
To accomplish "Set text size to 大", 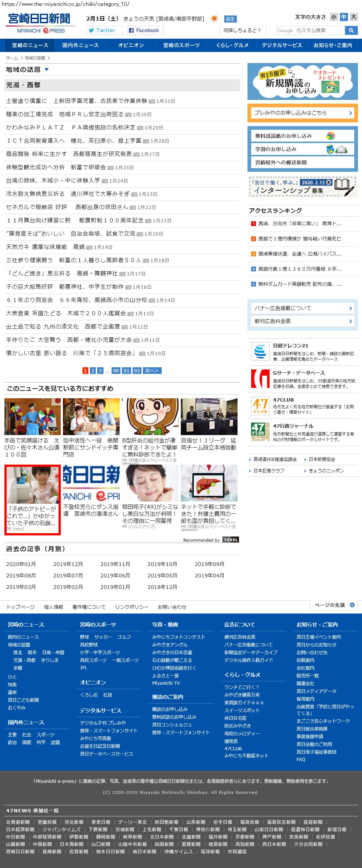I will coord(354,17).
